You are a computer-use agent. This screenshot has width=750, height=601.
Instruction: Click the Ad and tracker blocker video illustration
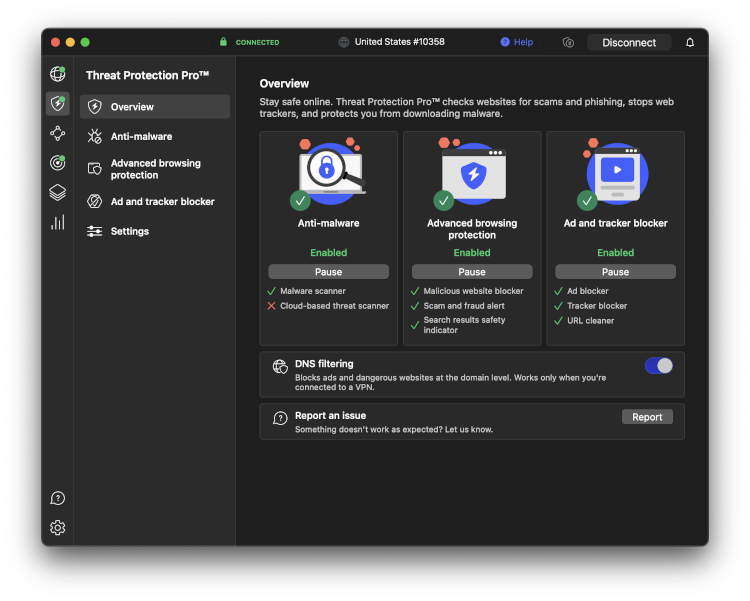click(x=614, y=173)
